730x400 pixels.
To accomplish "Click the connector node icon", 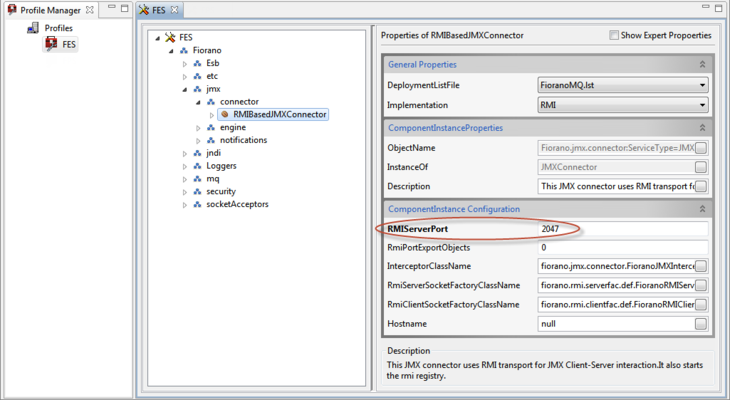I will (211, 102).
